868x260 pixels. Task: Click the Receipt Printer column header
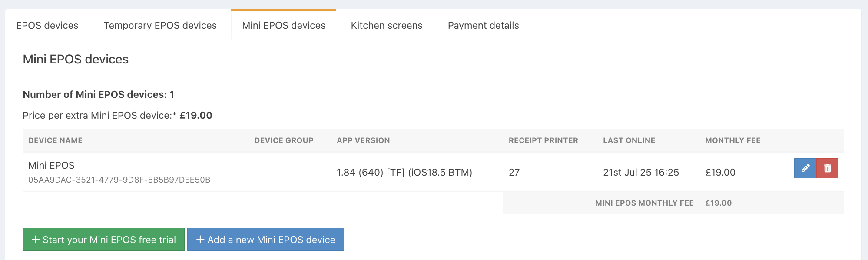point(543,140)
